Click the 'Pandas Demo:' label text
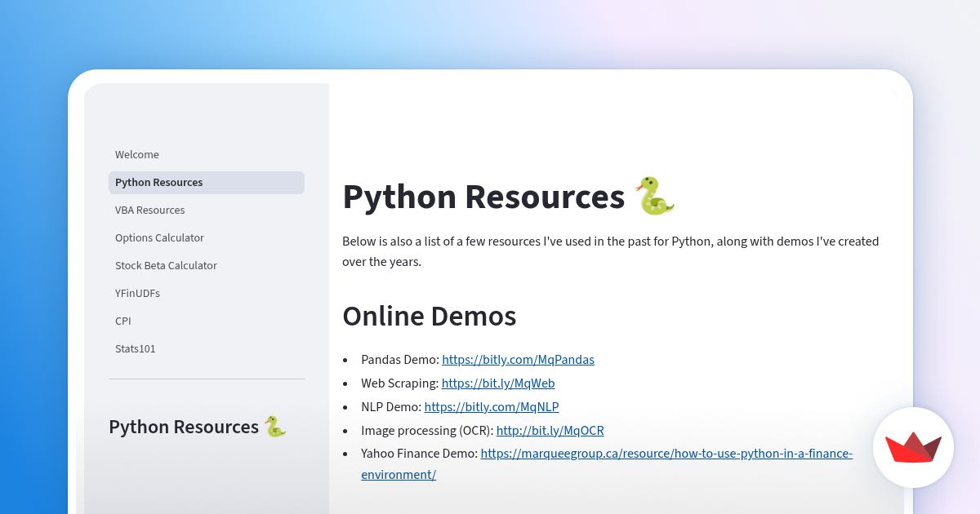Viewport: 980px width, 514px height. (x=400, y=360)
